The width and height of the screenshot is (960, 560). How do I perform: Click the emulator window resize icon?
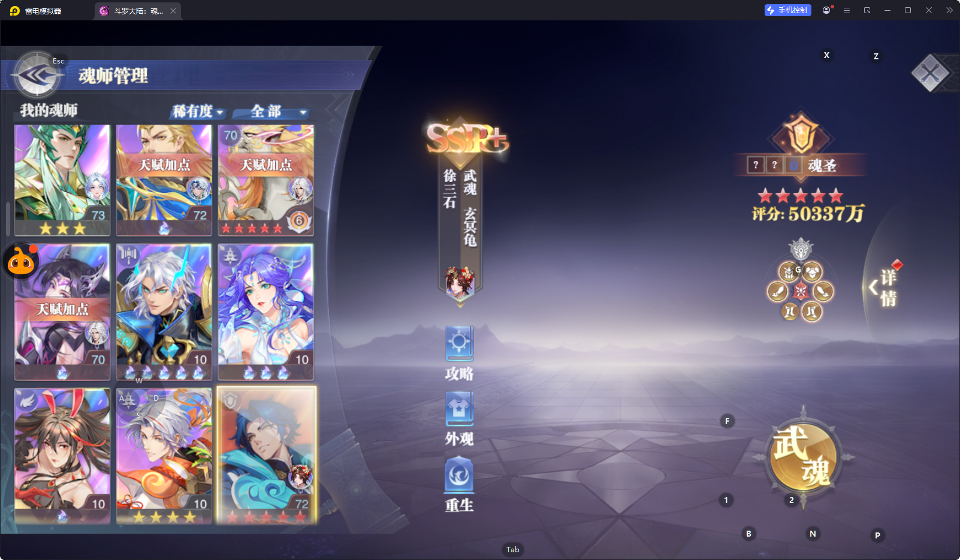point(867,10)
